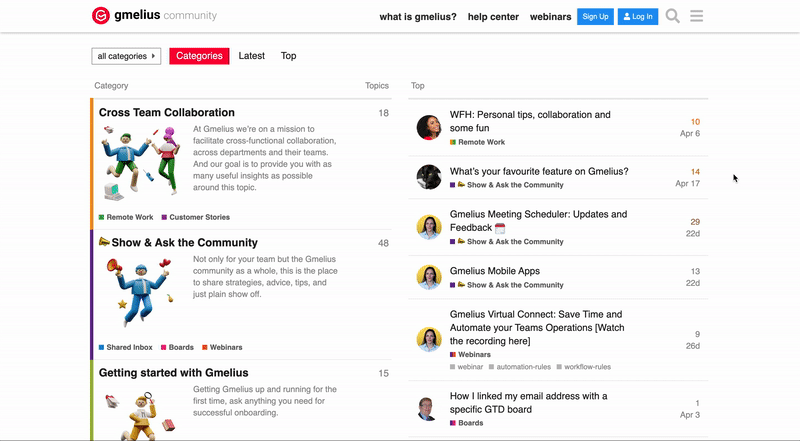Click reply count 29 on Meeting Scheduler topic

(x=695, y=222)
